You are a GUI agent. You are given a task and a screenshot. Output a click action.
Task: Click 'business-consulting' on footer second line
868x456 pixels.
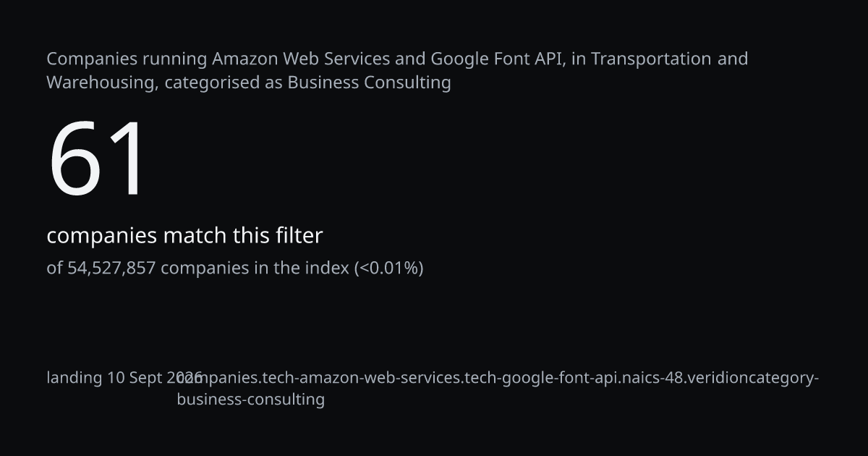point(251,400)
